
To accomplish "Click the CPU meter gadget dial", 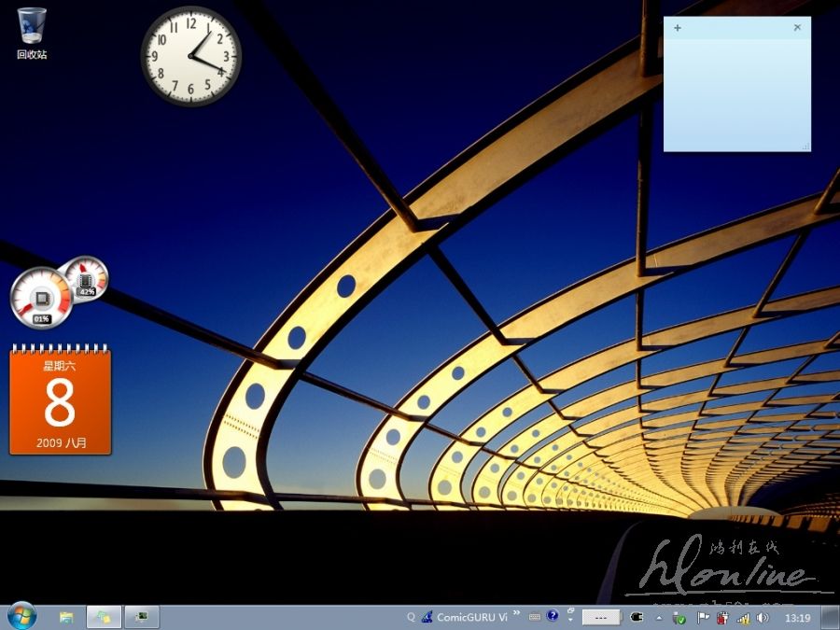I will tap(40, 297).
